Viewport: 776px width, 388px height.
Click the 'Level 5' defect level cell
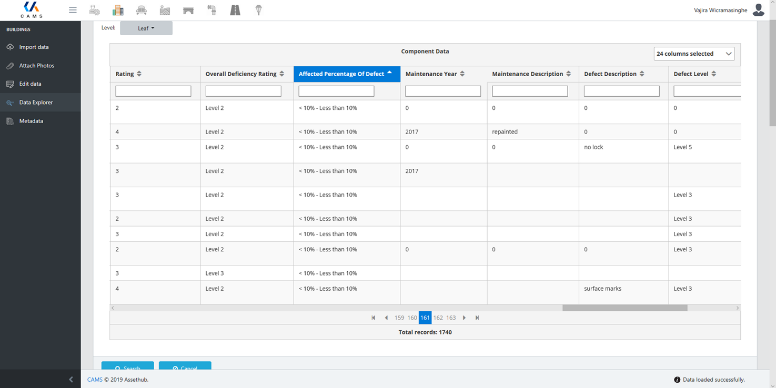pyautogui.click(x=682, y=147)
